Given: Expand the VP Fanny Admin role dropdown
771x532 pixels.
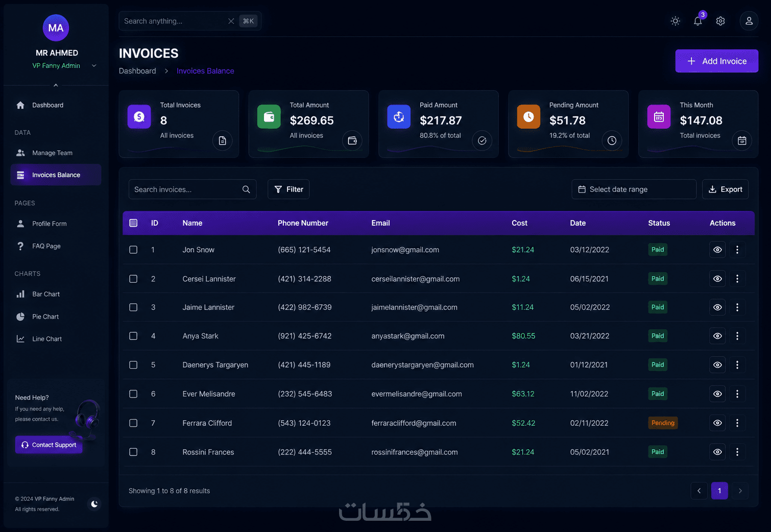Looking at the screenshot, I should pyautogui.click(x=94, y=65).
